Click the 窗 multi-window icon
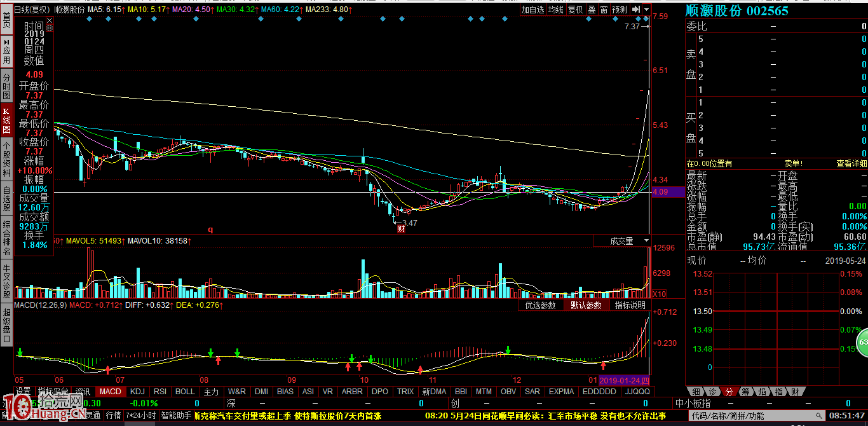The image size is (868, 426). click(604, 10)
